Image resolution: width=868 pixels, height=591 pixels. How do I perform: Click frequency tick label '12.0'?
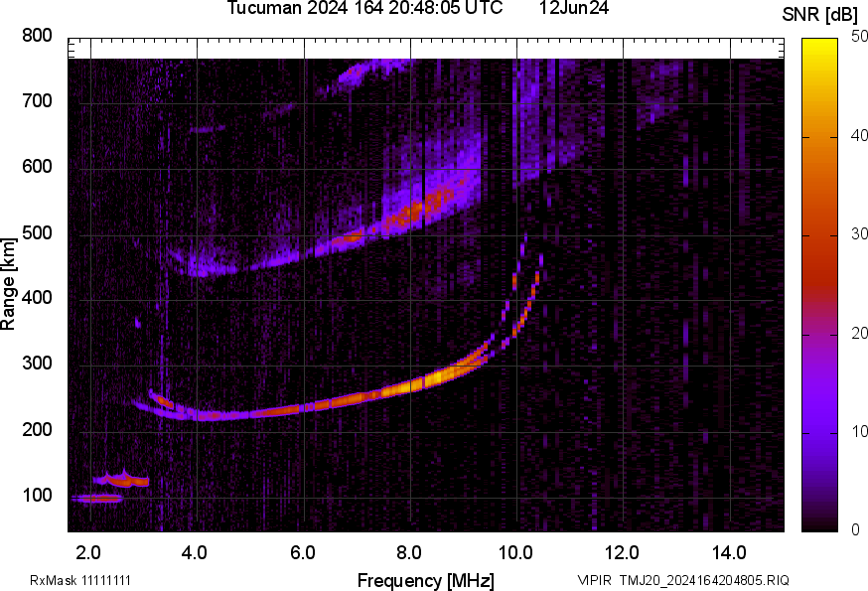(623, 553)
